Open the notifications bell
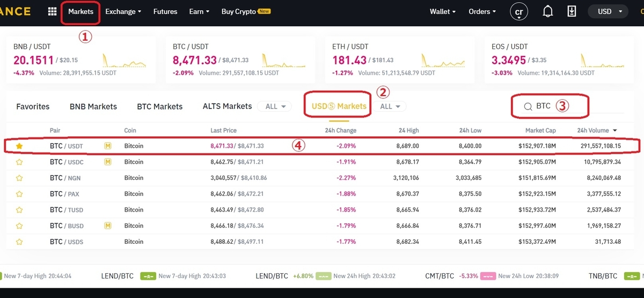Viewport: 644px width, 298px height. click(548, 11)
